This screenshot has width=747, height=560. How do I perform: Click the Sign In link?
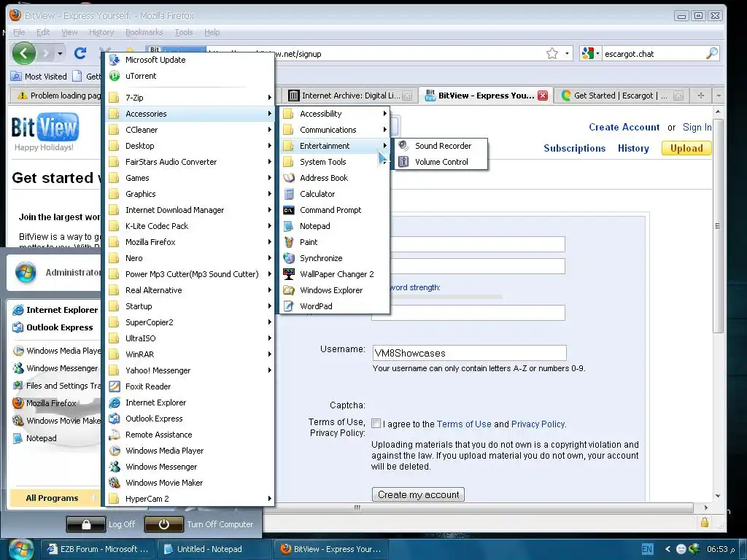click(x=697, y=127)
